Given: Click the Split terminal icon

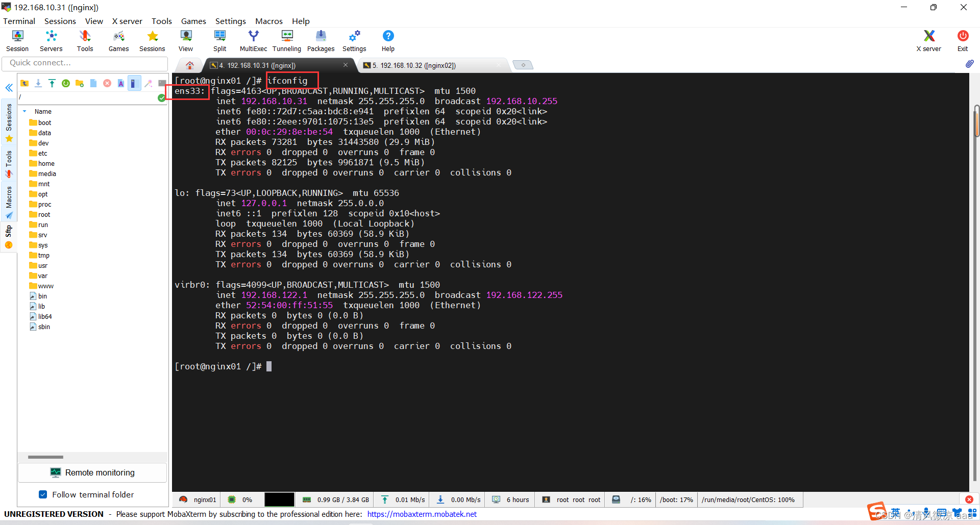Looking at the screenshot, I should coord(219,41).
